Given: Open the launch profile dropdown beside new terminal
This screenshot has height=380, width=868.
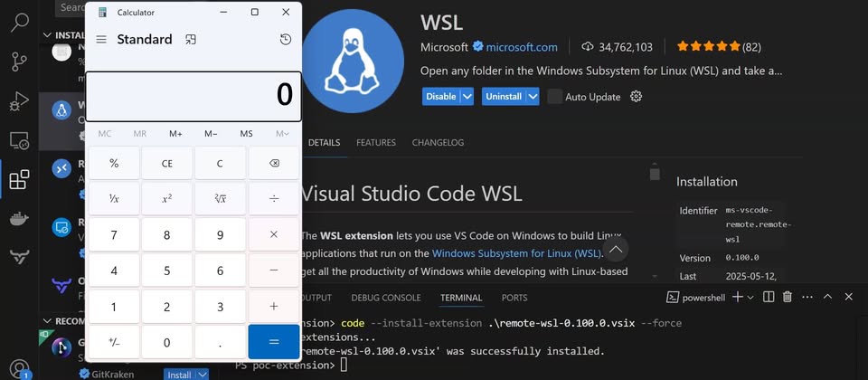Looking at the screenshot, I should click(750, 298).
